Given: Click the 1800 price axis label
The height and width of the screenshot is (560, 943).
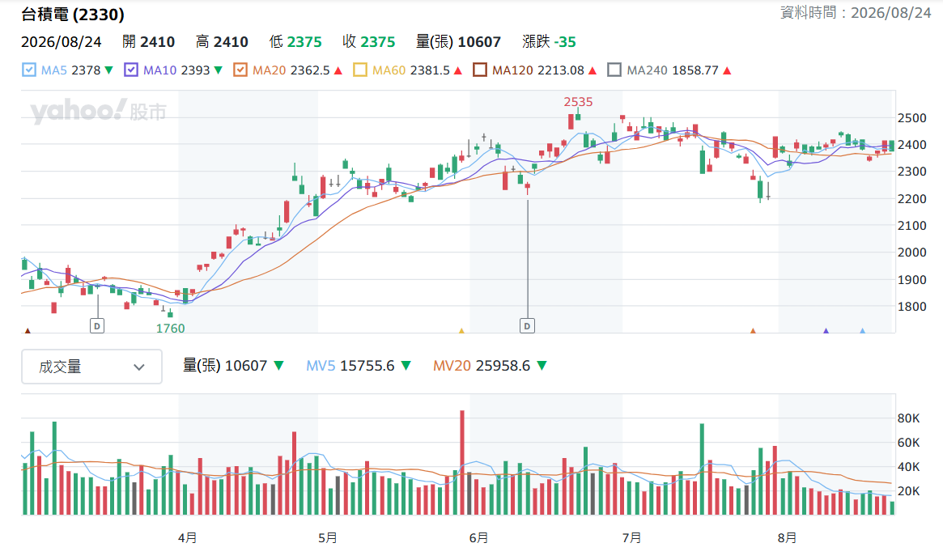Looking at the screenshot, I should pos(911,307).
